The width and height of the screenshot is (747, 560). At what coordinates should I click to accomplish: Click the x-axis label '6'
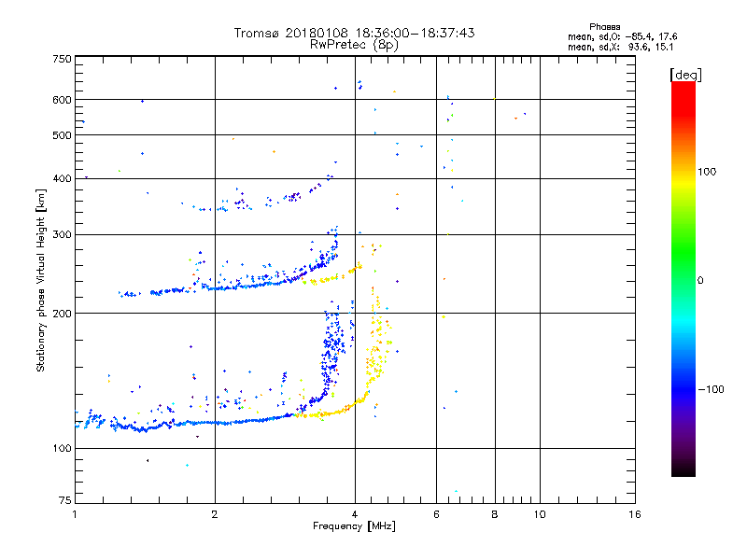(x=436, y=514)
